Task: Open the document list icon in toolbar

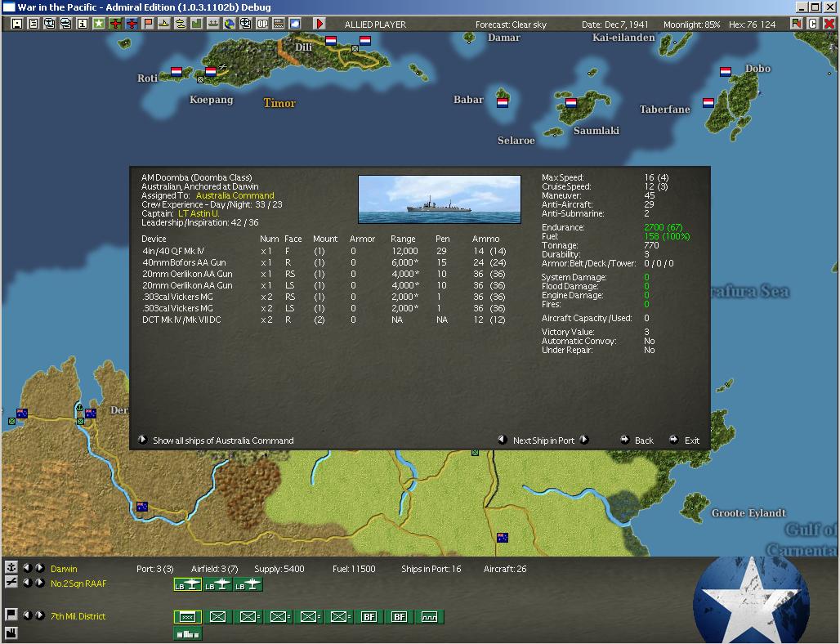Action: click(x=34, y=24)
